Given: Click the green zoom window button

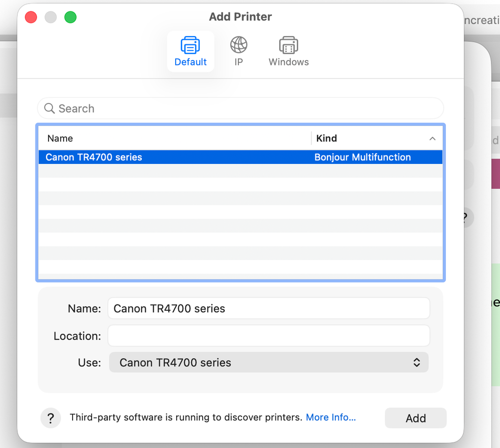Looking at the screenshot, I should point(71,17).
